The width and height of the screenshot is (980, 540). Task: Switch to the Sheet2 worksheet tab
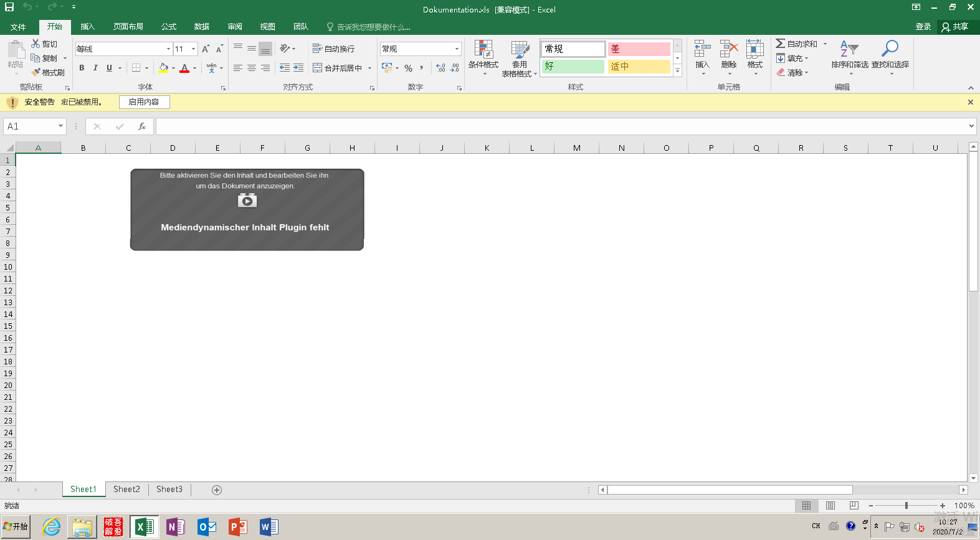[x=126, y=490]
